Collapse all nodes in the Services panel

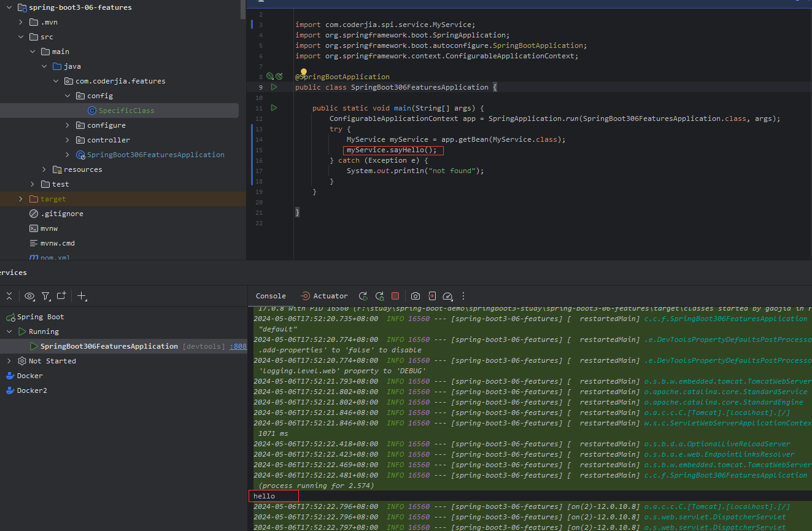point(9,296)
